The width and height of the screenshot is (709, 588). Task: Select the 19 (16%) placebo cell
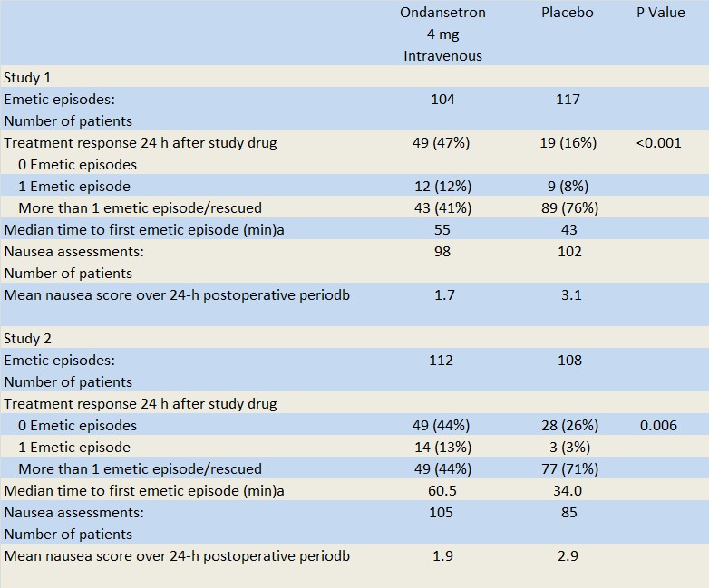tap(568, 143)
